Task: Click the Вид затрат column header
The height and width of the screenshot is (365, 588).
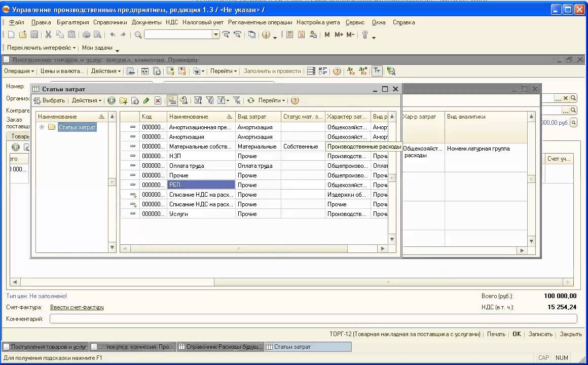Action: (x=258, y=117)
